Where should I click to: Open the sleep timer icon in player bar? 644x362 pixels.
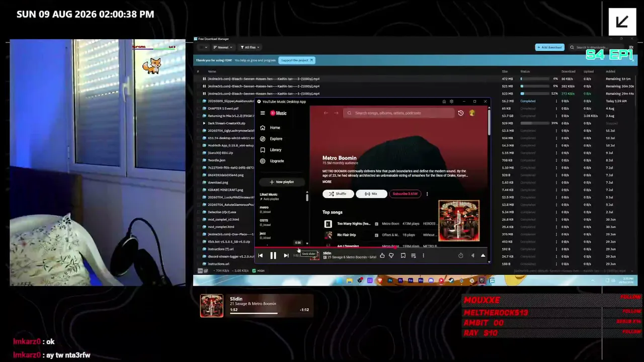coord(460,256)
